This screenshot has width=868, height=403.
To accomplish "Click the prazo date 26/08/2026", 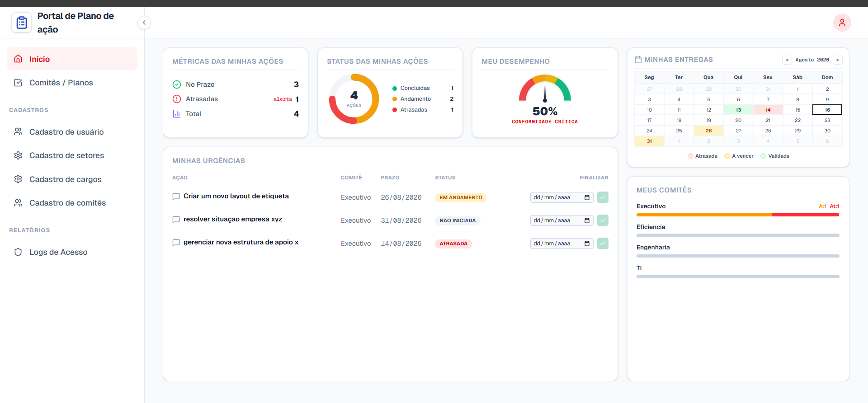I will click(401, 197).
